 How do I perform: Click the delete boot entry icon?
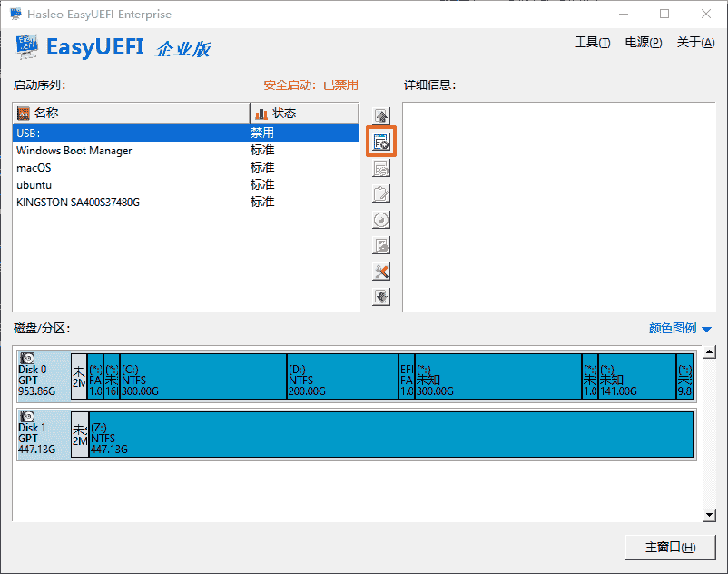[x=381, y=168]
